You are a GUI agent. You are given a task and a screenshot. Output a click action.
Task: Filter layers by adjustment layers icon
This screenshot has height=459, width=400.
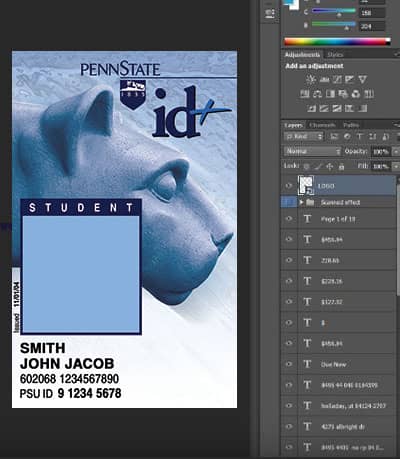347,136
